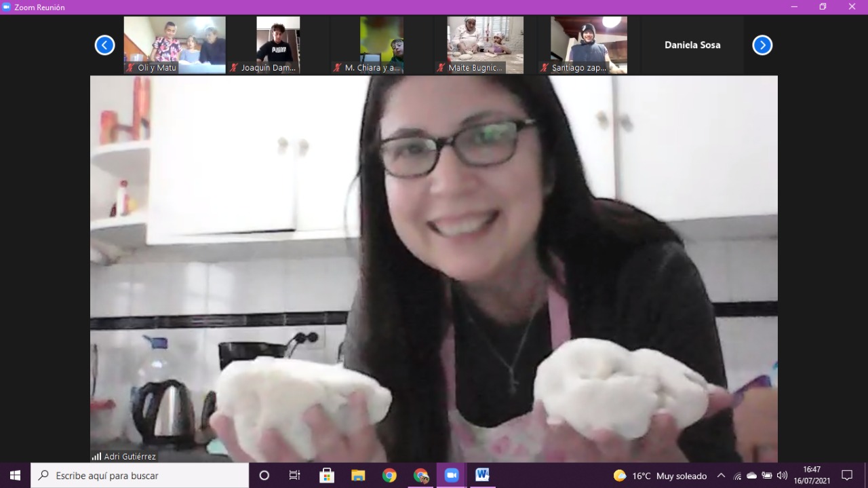The width and height of the screenshot is (868, 488).
Task: Open Task View from the taskbar
Action: coord(295,475)
